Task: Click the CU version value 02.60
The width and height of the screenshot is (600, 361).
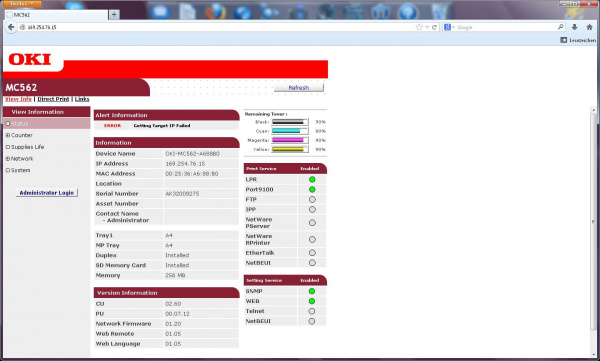Action: tap(173, 304)
